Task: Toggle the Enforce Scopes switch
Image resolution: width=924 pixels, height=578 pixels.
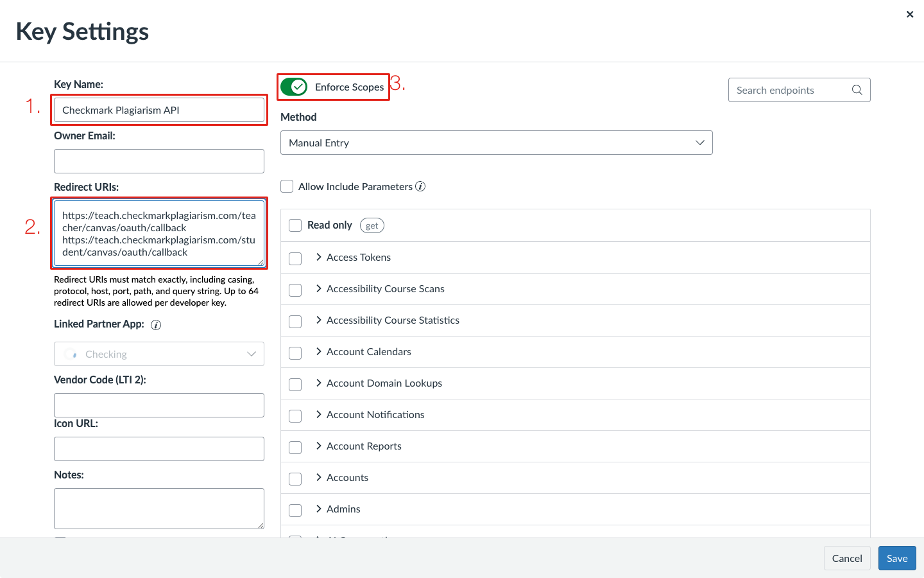Action: 294,87
